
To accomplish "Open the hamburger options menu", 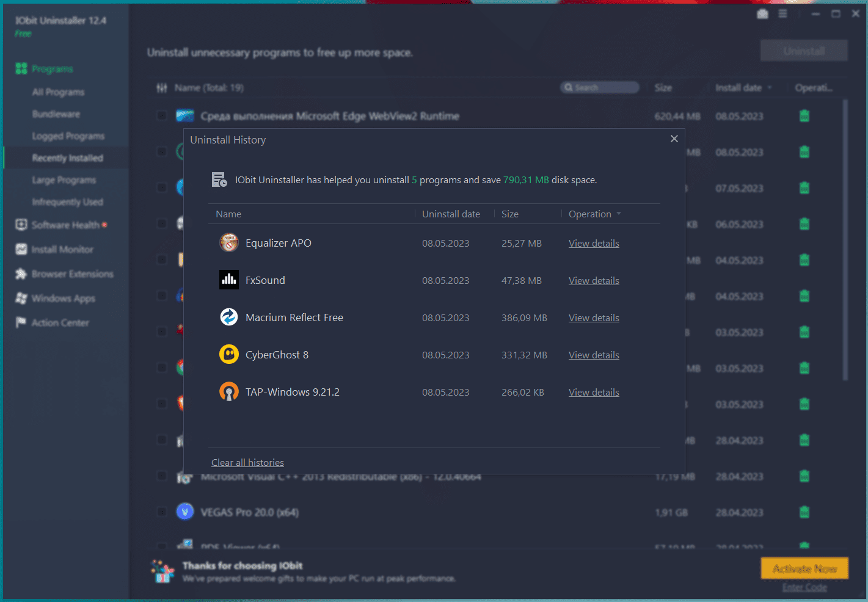I will pos(782,14).
